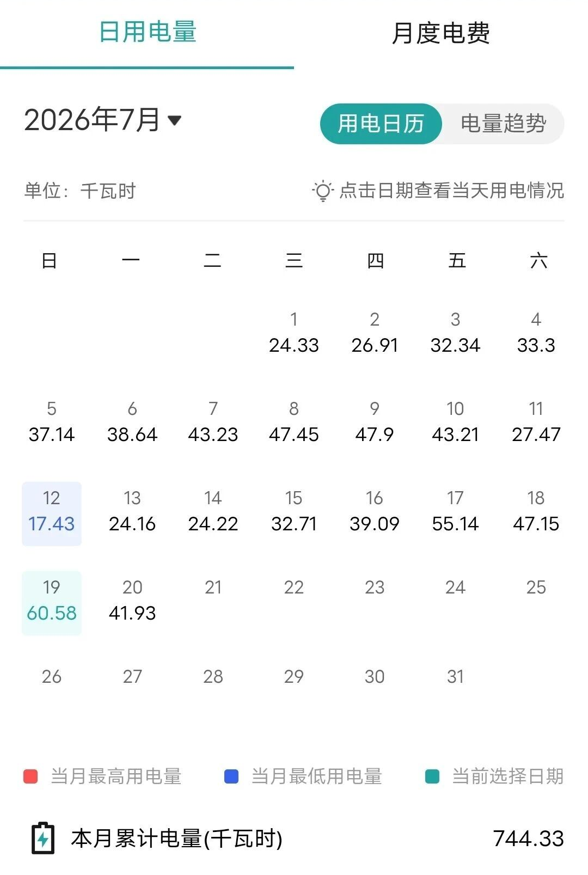
Task: Select July 4 showing 33.3
Action: click(x=536, y=333)
